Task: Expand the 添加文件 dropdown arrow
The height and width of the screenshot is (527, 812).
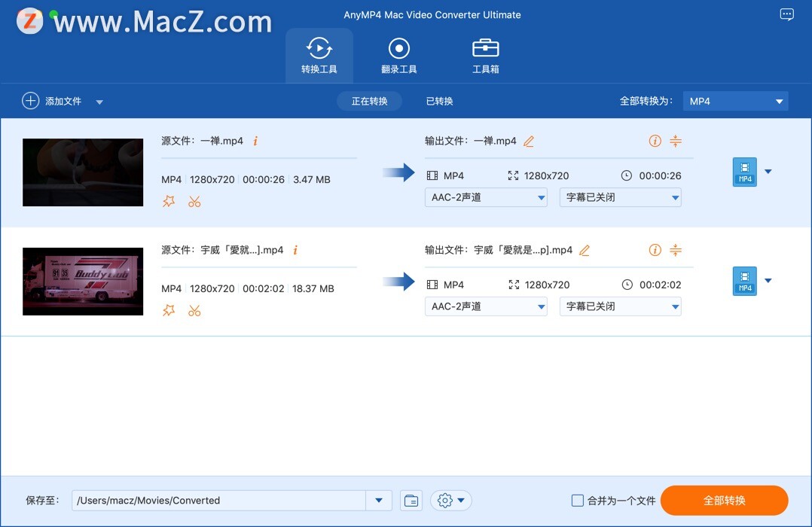Action: pyautogui.click(x=99, y=102)
